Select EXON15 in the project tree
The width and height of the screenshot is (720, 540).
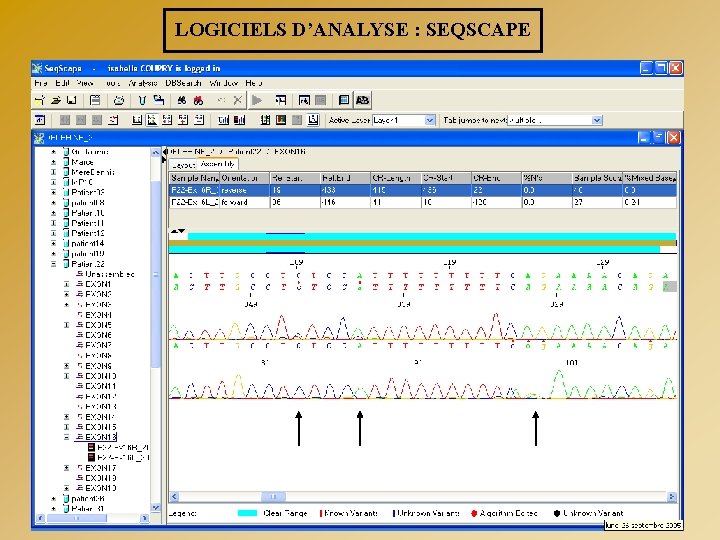[101, 427]
